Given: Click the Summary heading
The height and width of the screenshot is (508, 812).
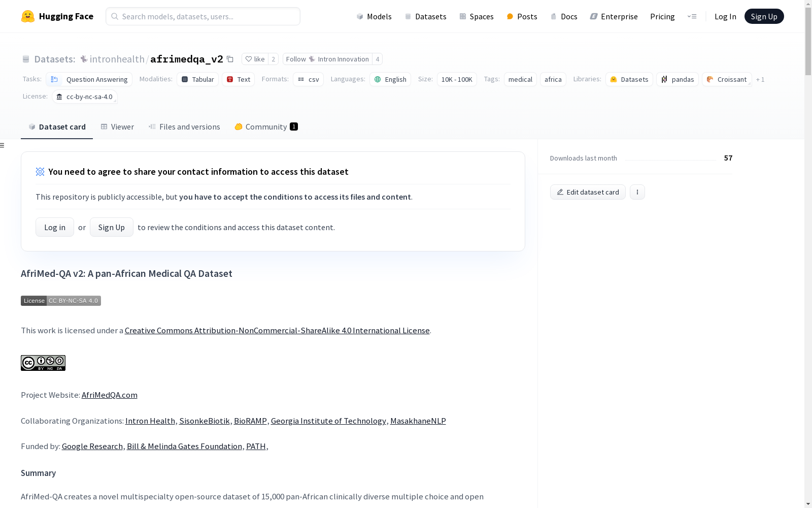Looking at the screenshot, I should tap(39, 473).
